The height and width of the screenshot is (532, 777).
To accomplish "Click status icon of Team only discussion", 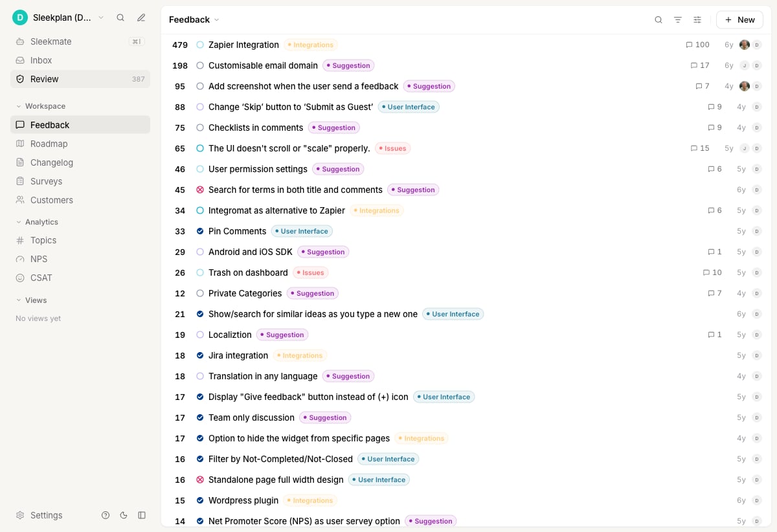I will [x=200, y=417].
